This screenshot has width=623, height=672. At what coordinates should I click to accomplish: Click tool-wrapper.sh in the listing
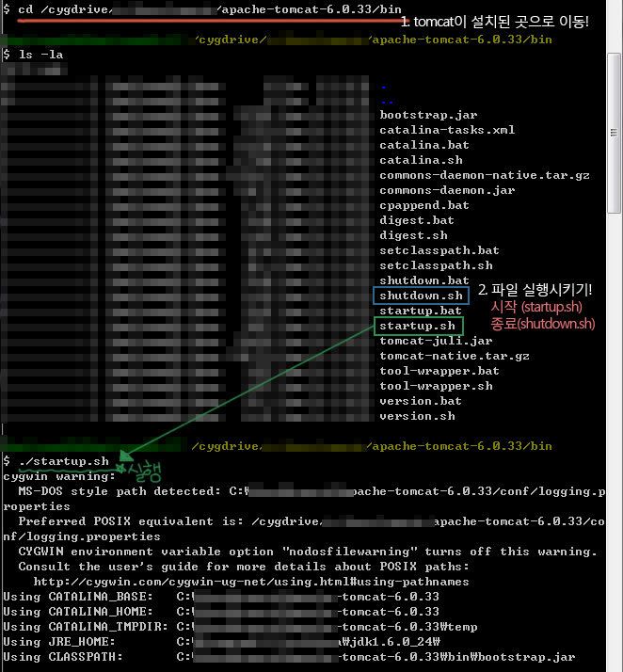[x=436, y=386]
